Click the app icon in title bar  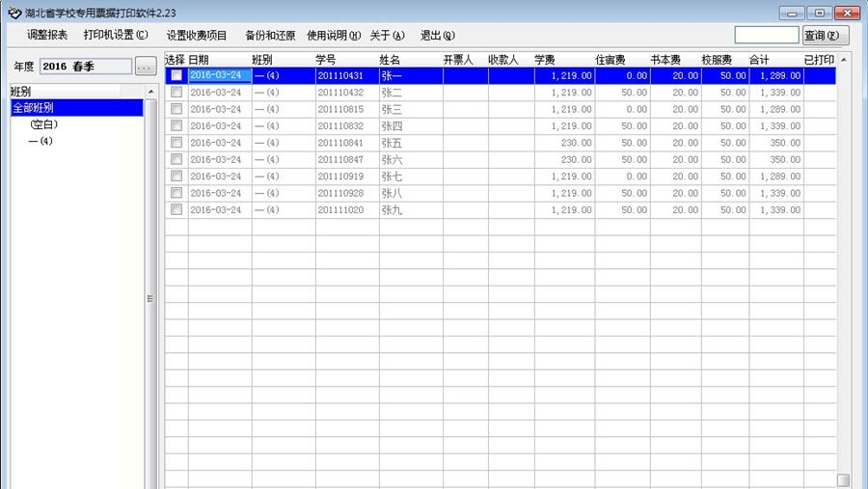point(14,13)
